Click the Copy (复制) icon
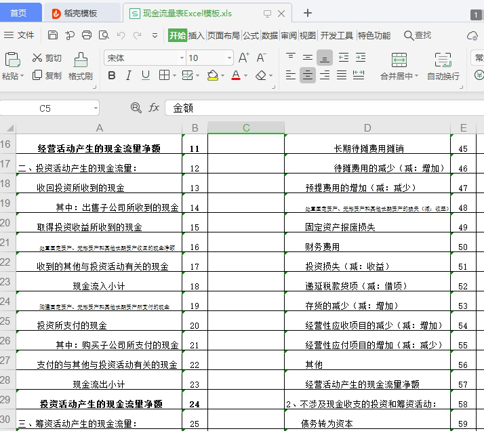 click(x=37, y=75)
